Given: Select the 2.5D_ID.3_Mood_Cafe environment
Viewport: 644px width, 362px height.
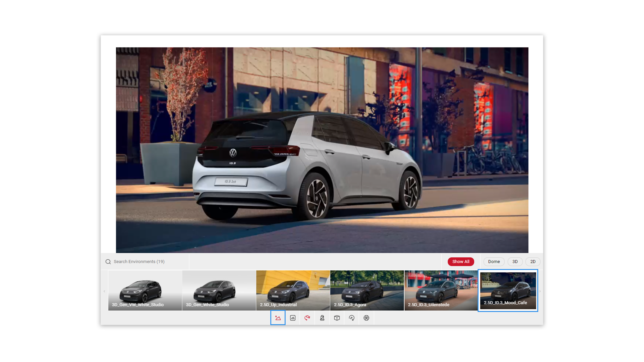Looking at the screenshot, I should pos(508,290).
